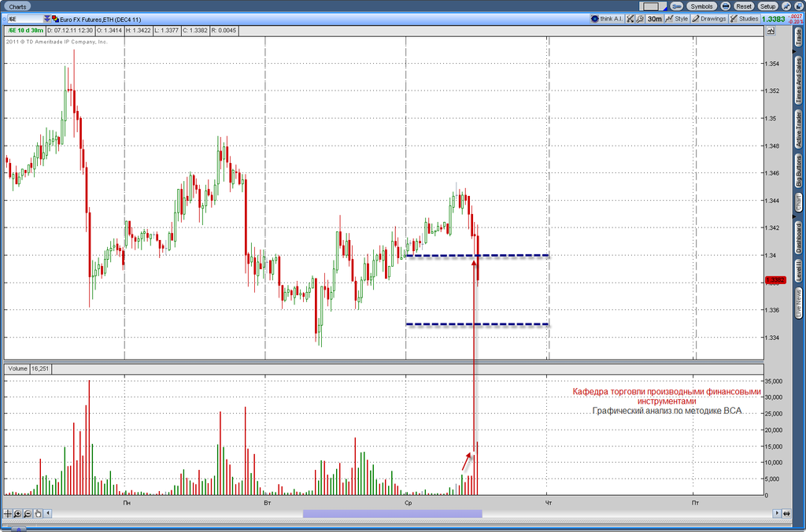Open the 30m timeframe selector
The width and height of the screenshot is (806, 532).
coord(654,19)
